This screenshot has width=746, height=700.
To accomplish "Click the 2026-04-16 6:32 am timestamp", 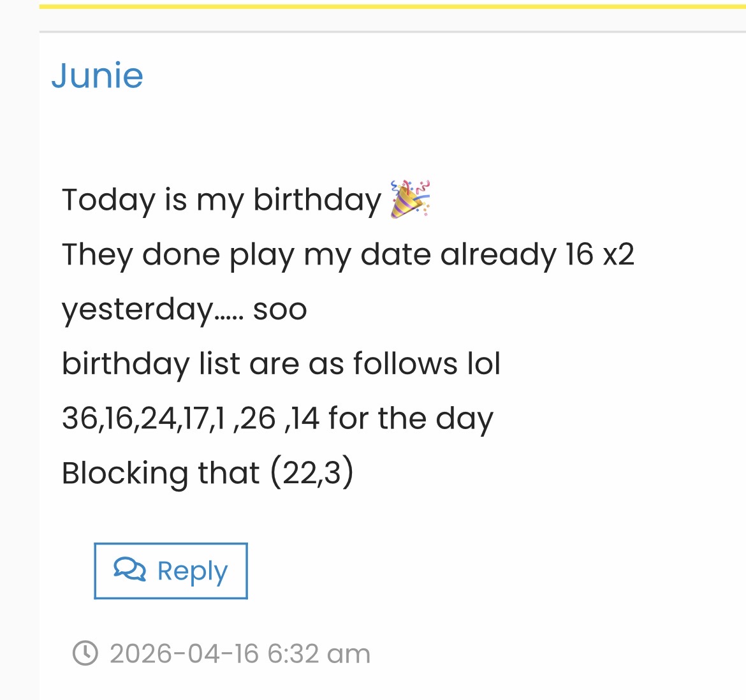I will (240, 654).
